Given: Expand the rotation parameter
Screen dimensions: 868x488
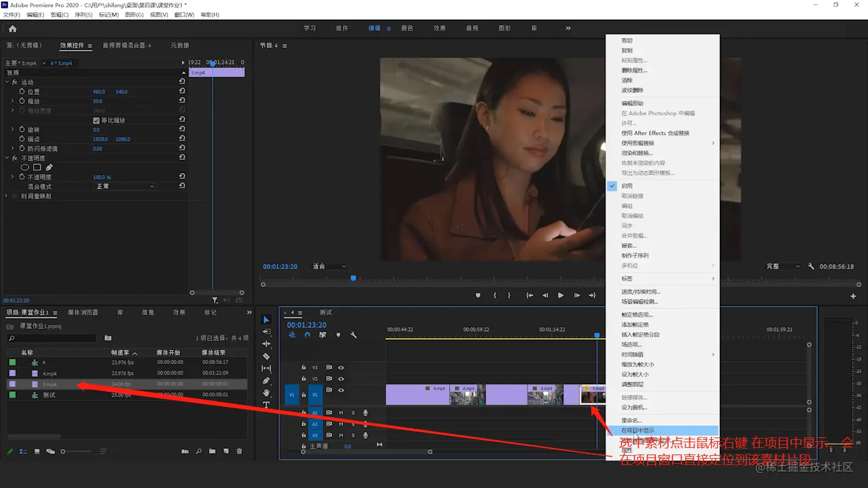Looking at the screenshot, I should click(13, 129).
